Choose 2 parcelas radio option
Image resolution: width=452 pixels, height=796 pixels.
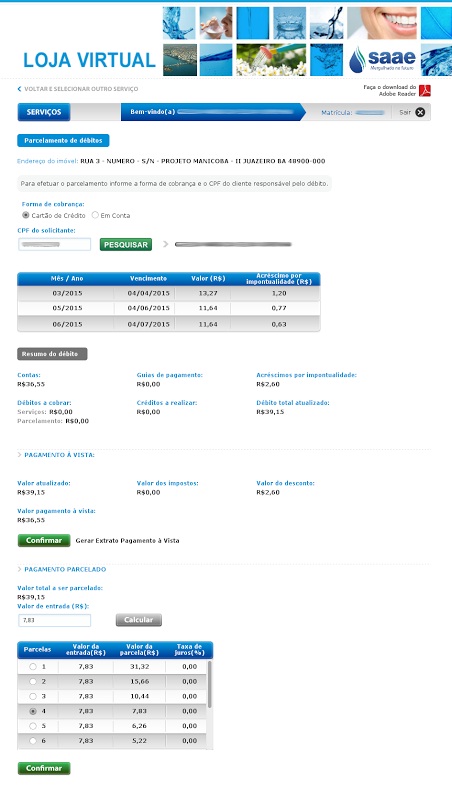tap(33, 681)
